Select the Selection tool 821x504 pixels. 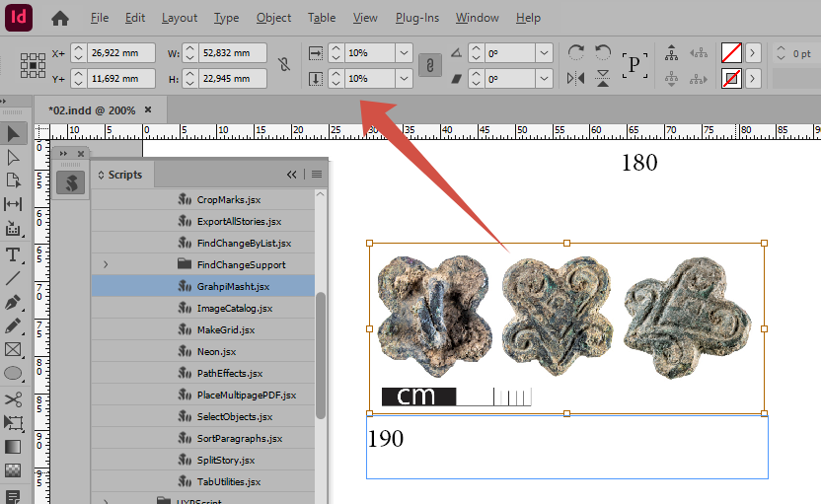pos(13,134)
